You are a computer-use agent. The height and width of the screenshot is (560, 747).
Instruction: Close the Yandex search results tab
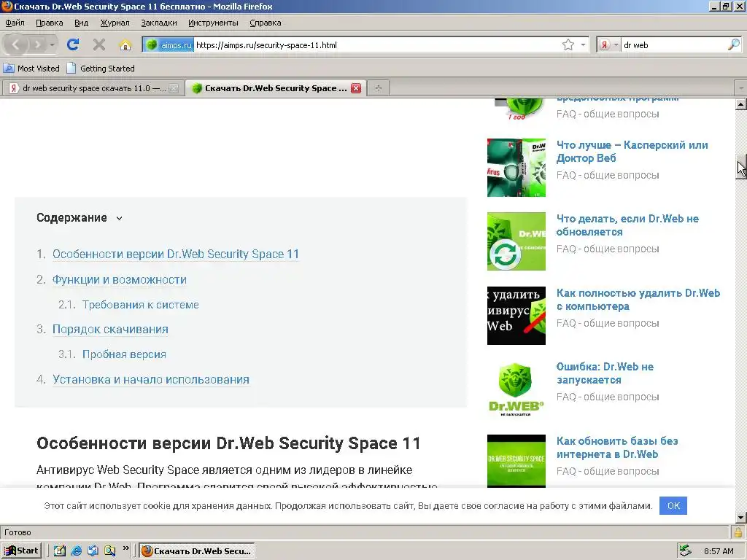click(x=174, y=88)
